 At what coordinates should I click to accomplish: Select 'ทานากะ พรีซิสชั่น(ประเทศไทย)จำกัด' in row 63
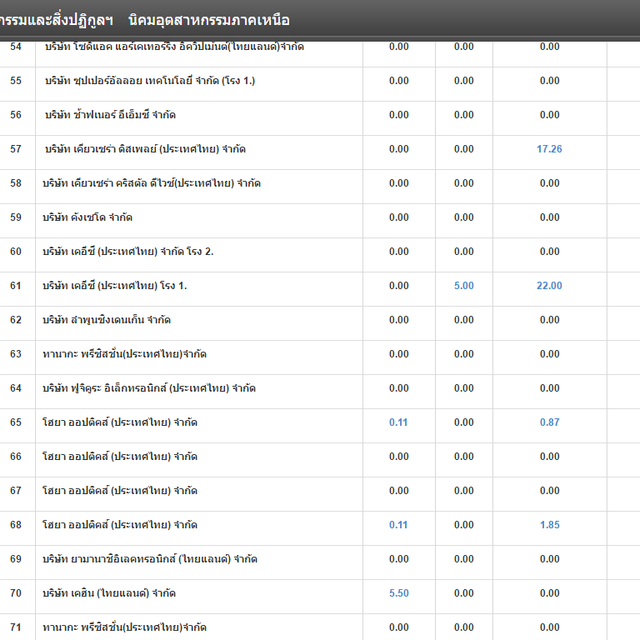124,354
